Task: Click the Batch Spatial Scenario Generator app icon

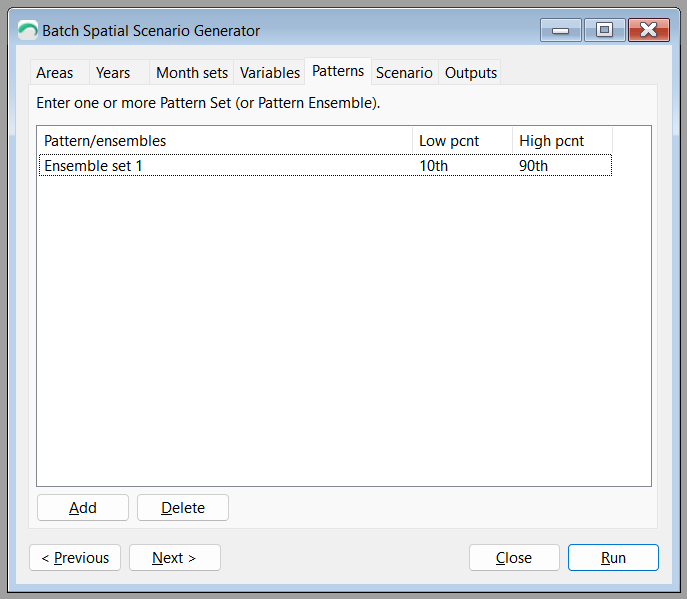Action: coord(28,30)
